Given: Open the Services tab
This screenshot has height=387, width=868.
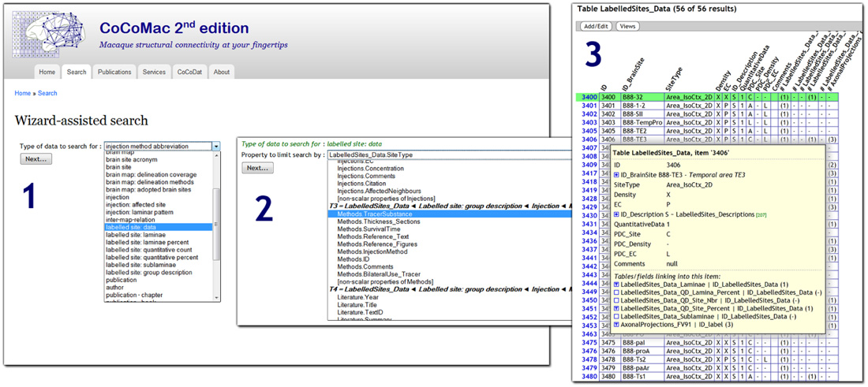Looking at the screenshot, I should (x=154, y=72).
